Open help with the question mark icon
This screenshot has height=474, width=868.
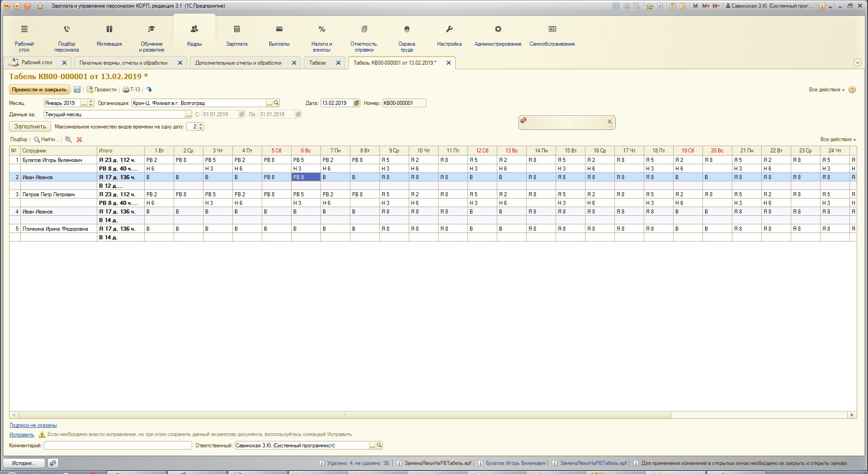(x=852, y=90)
